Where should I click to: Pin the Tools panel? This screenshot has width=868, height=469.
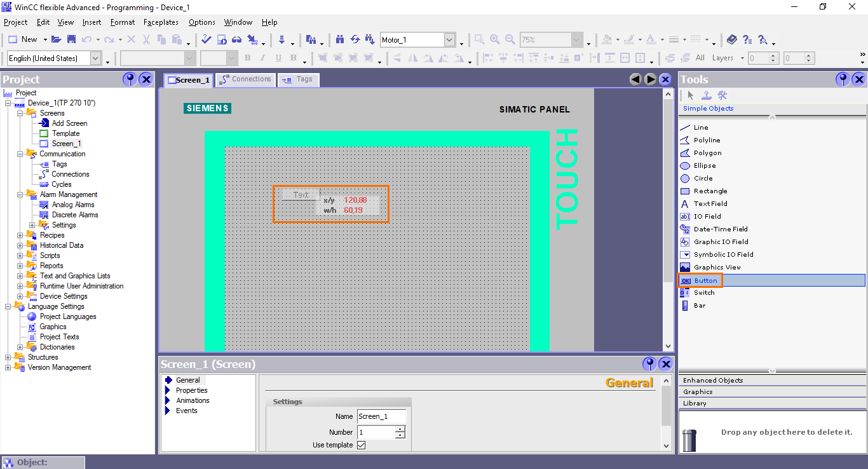point(843,79)
